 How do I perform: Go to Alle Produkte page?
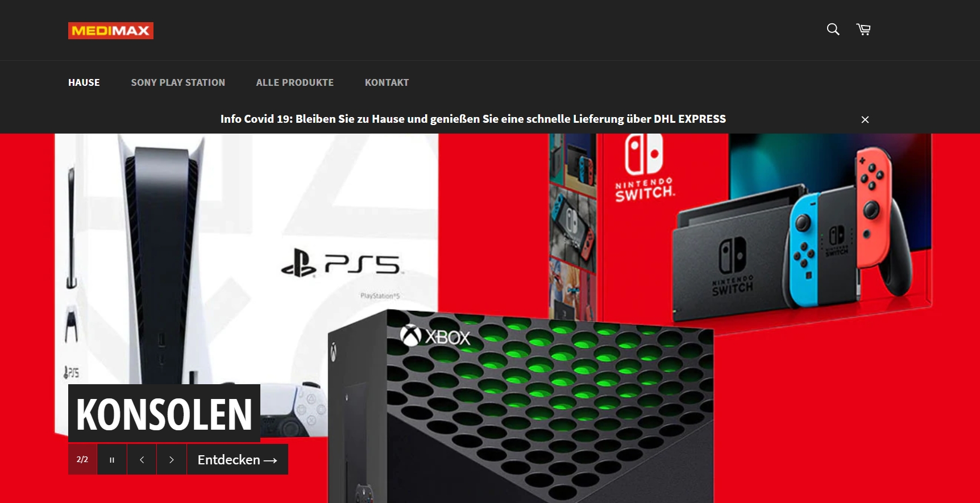click(295, 82)
